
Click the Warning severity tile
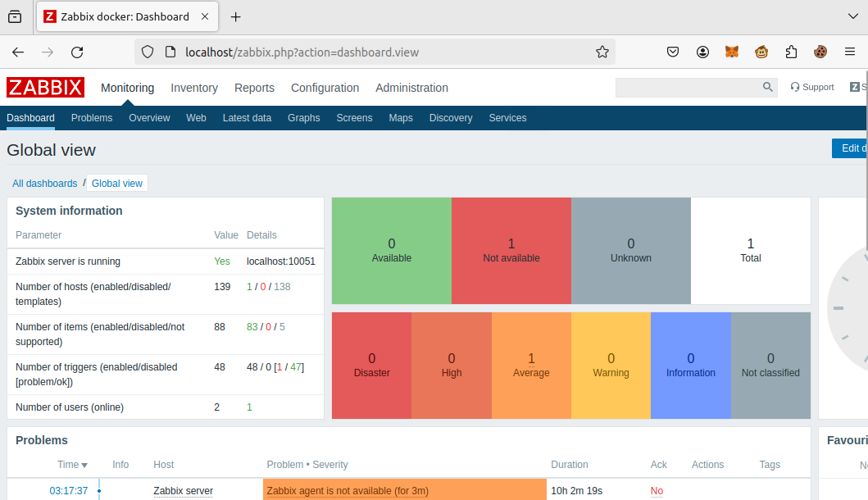coord(611,366)
